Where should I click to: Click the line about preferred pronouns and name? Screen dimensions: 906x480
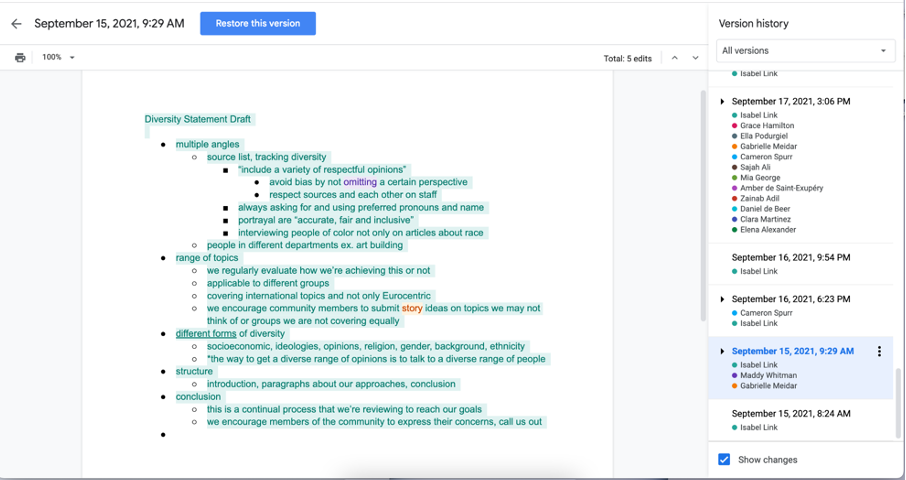(x=361, y=207)
